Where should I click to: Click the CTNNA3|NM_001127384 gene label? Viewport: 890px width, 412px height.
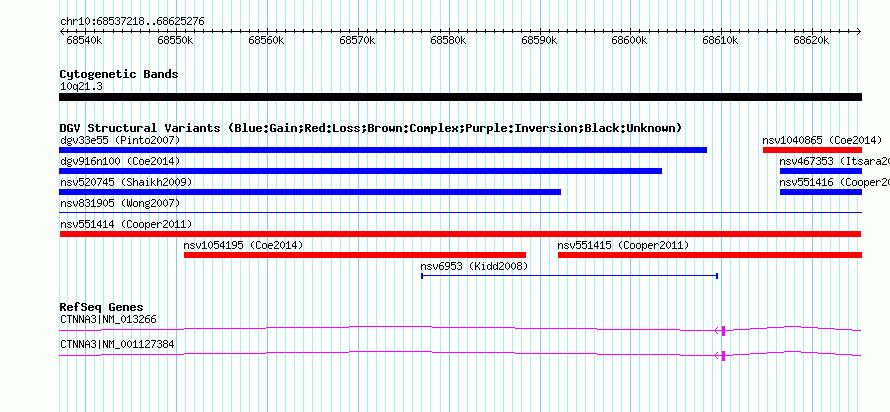(117, 344)
